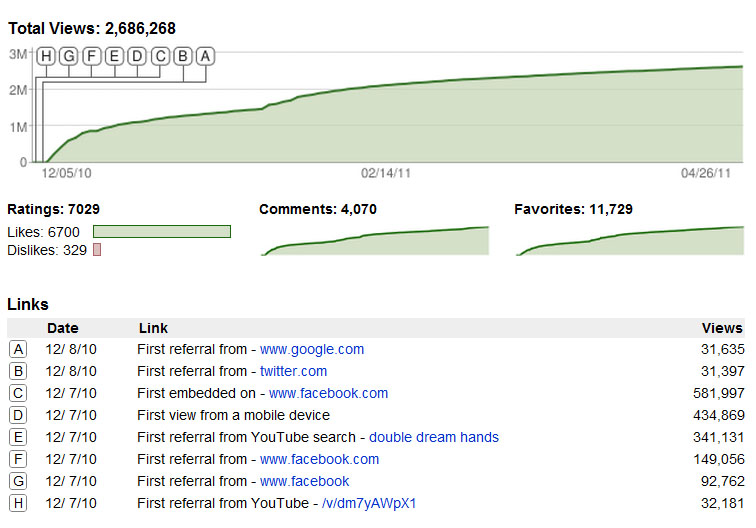Click the H icon in Links table
The height and width of the screenshot is (528, 756).
click(x=18, y=503)
